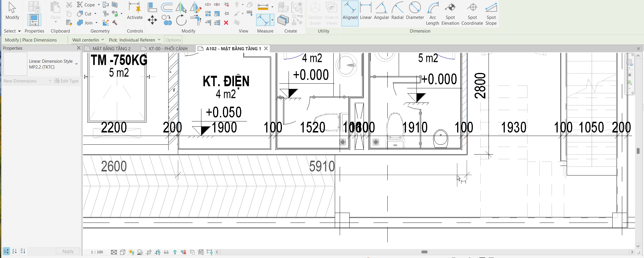Click the Measure Between Two References icon
This screenshot has height=258, width=644.
(263, 6)
